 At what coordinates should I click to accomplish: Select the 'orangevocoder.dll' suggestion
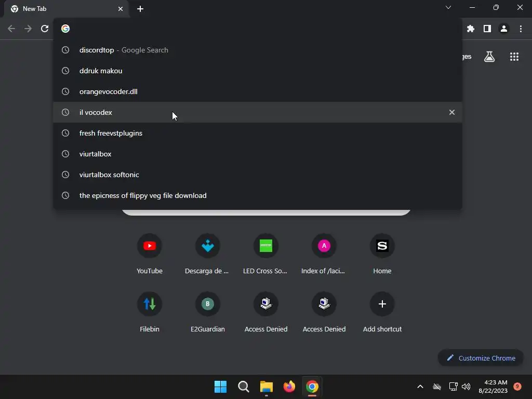pyautogui.click(x=258, y=91)
